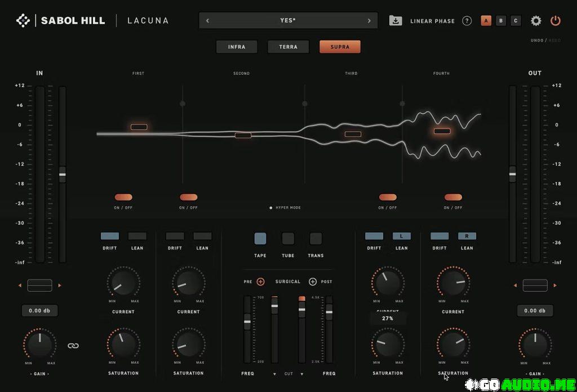Click crossover dot between SECOND and THIRD
The width and height of the screenshot is (577, 392).
click(305, 104)
